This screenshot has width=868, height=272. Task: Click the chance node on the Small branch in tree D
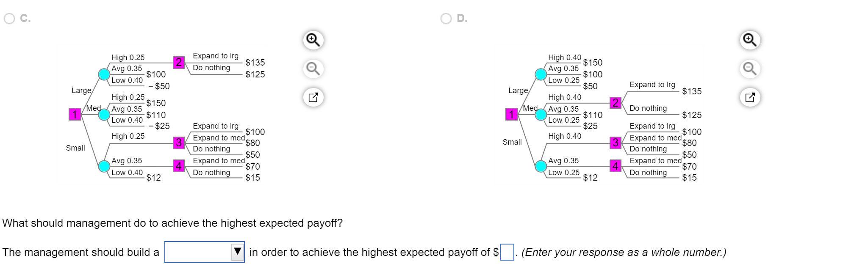tap(541, 167)
